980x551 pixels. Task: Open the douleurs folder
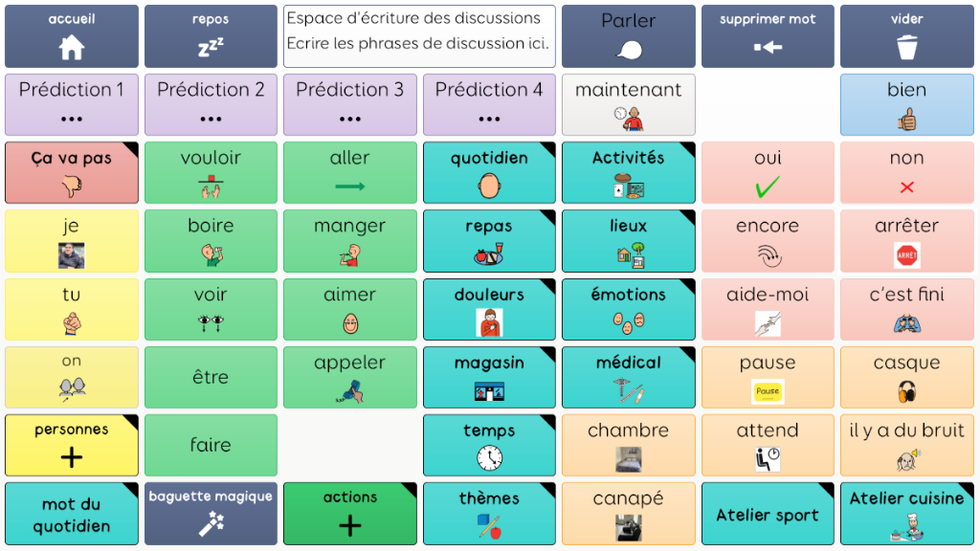click(x=489, y=309)
